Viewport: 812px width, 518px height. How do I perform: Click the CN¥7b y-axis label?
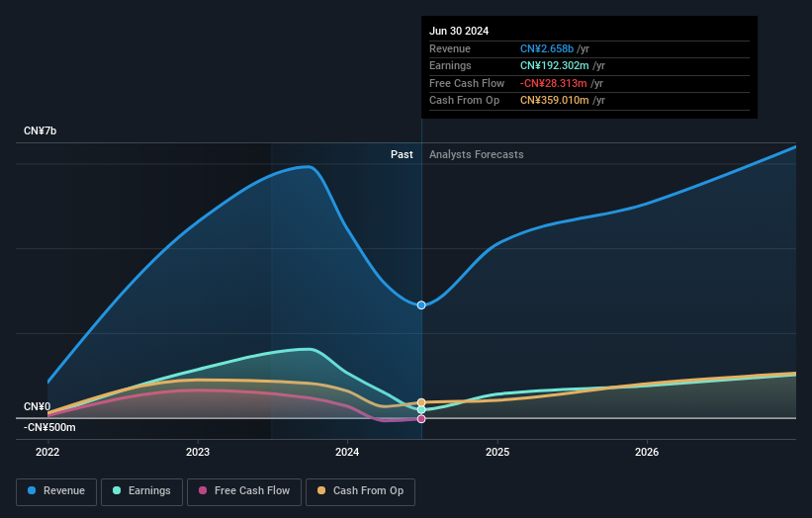tap(40, 130)
